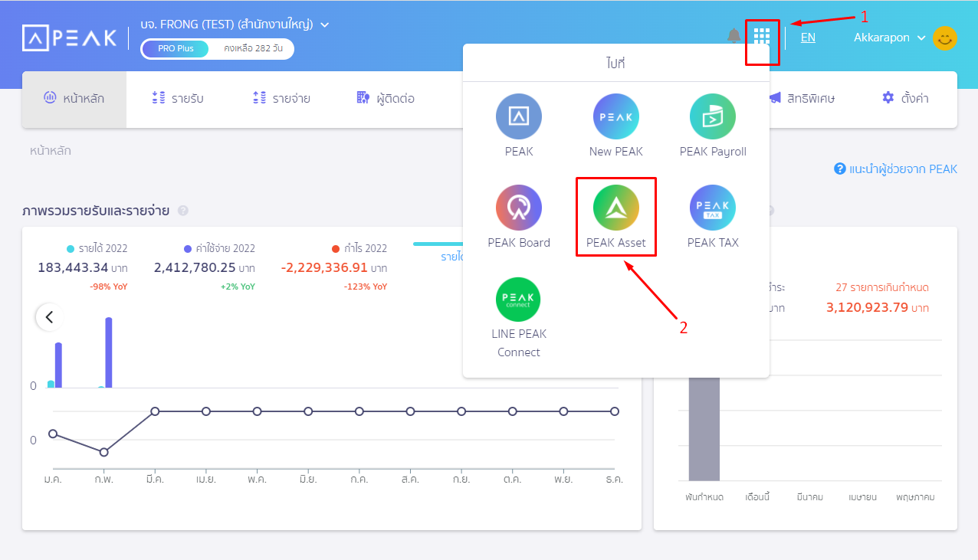Click the apps grid launcher icon
The height and width of the screenshot is (560, 978).
[x=762, y=36]
